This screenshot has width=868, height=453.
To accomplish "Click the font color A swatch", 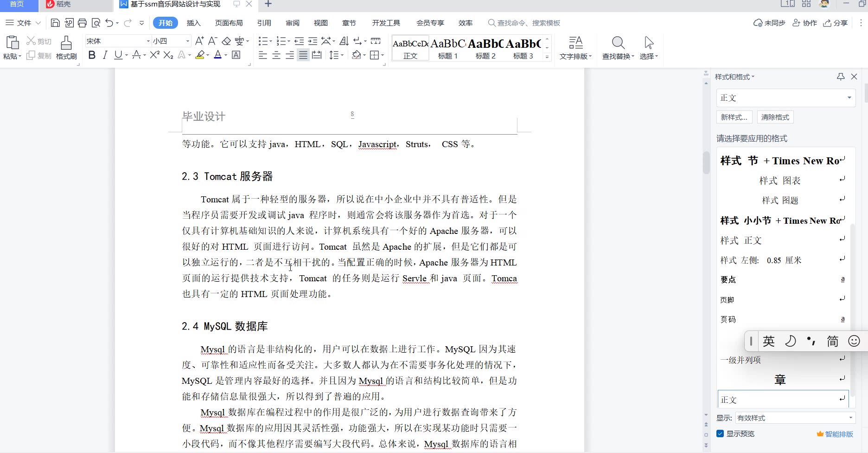I will pos(217,55).
